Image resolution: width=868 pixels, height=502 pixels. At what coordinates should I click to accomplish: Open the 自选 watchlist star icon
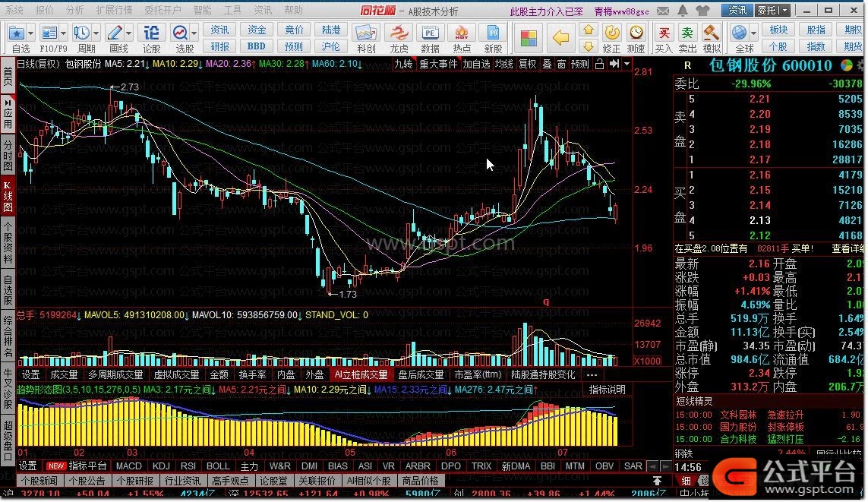pos(17,33)
